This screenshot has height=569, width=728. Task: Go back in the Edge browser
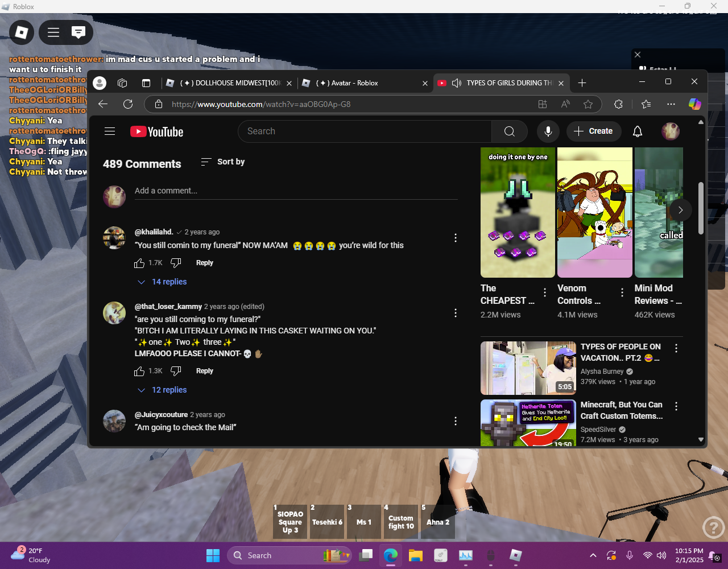pyautogui.click(x=103, y=104)
